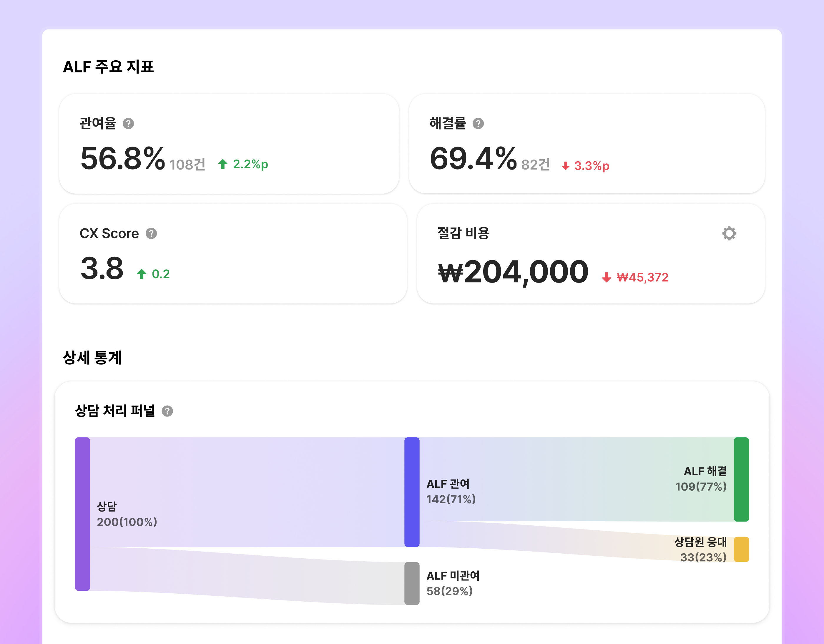Select the gray ALF 미관여 funnel bar
The width and height of the screenshot is (824, 644).
412,583
